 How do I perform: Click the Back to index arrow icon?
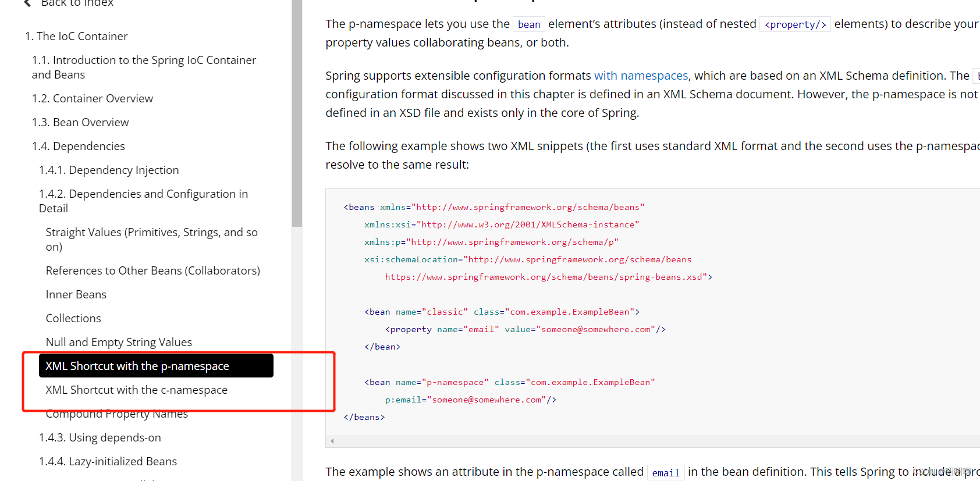[27, 3]
